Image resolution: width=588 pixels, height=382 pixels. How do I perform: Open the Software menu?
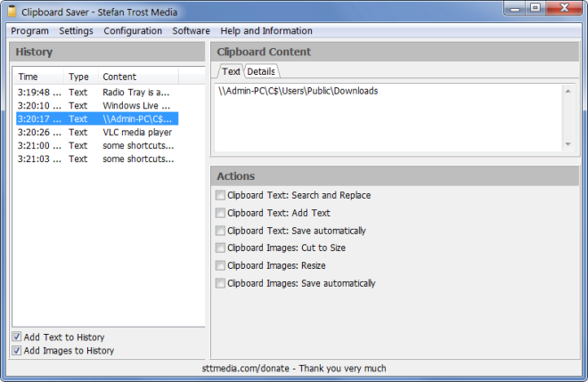(191, 31)
